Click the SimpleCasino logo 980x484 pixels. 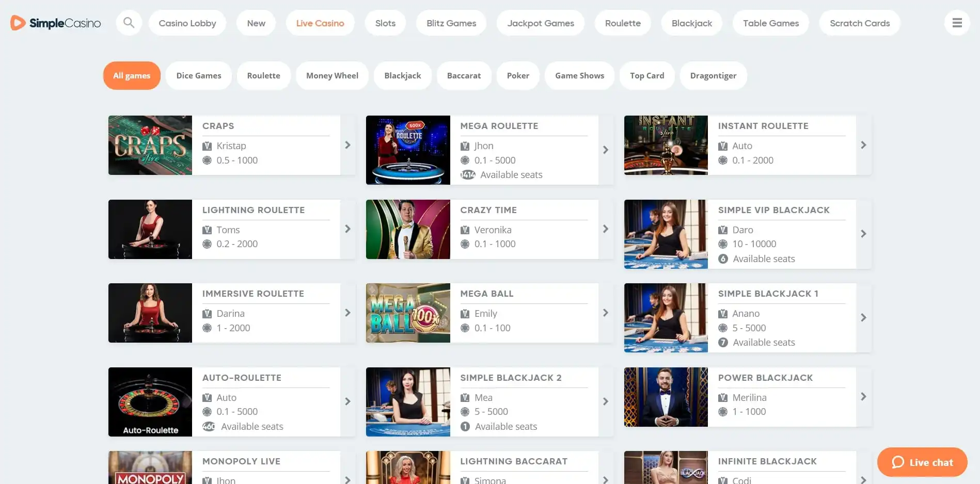click(x=56, y=23)
